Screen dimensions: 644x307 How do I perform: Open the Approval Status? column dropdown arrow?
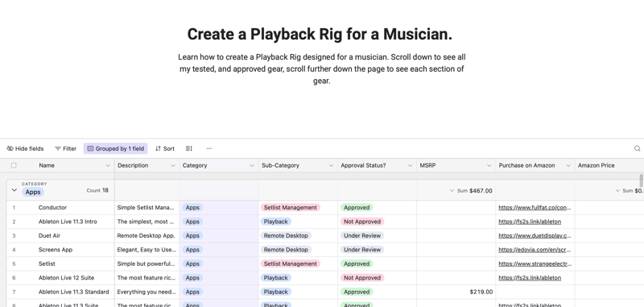(x=410, y=165)
